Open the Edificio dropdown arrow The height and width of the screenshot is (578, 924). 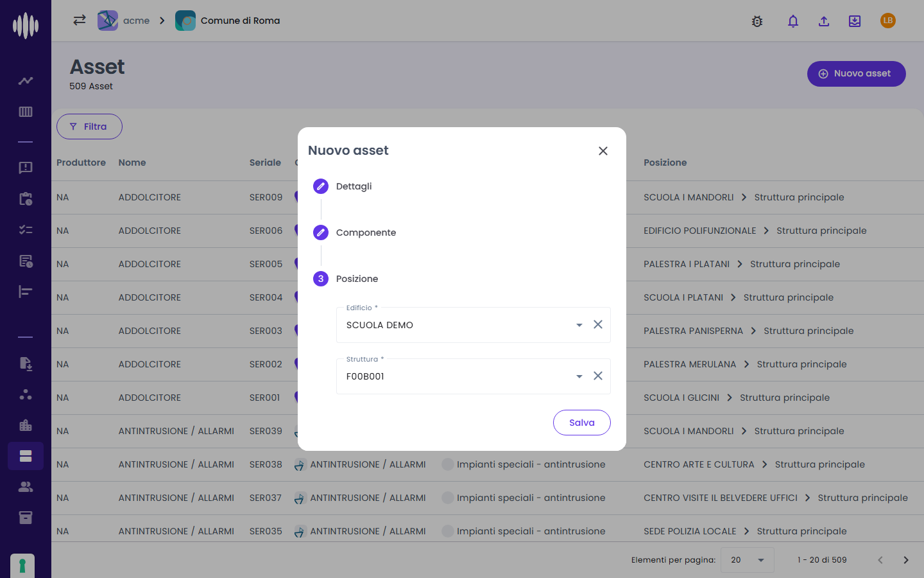click(x=579, y=325)
